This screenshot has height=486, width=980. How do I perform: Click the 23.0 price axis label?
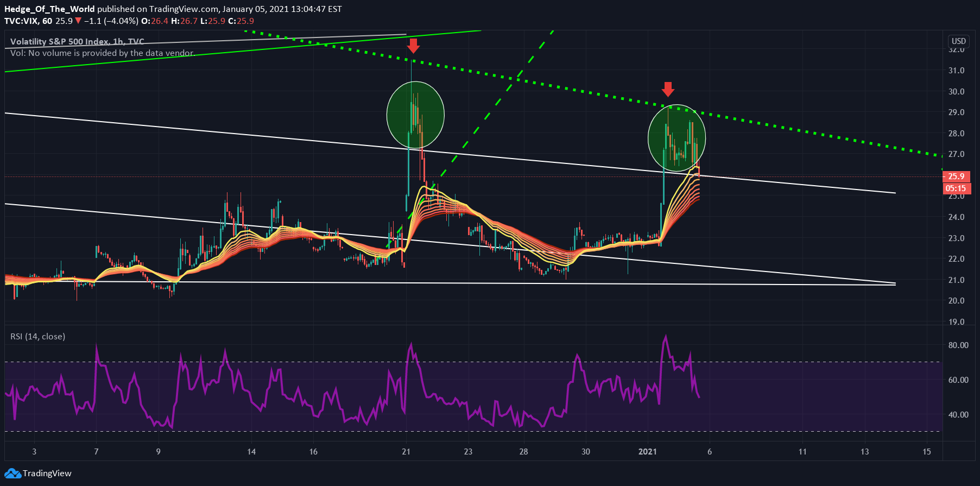tap(956, 238)
